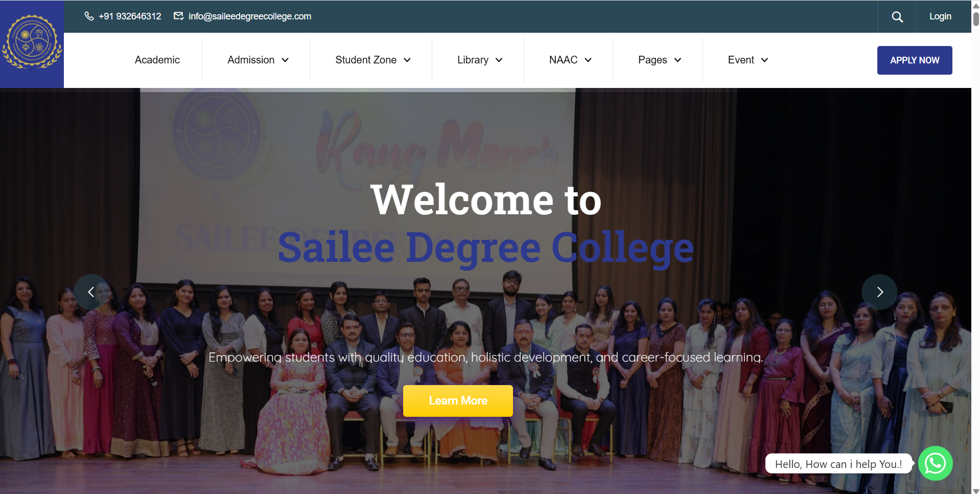Click the 'Sailee Degree College' heading text
The width and height of the screenshot is (980, 494).
485,248
